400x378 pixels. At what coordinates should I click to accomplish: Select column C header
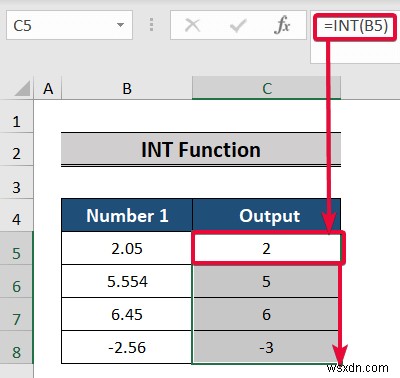(267, 89)
